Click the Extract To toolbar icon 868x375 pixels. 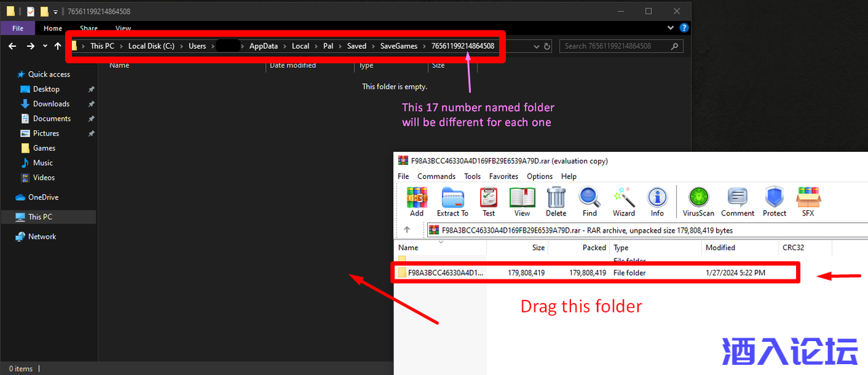(452, 201)
